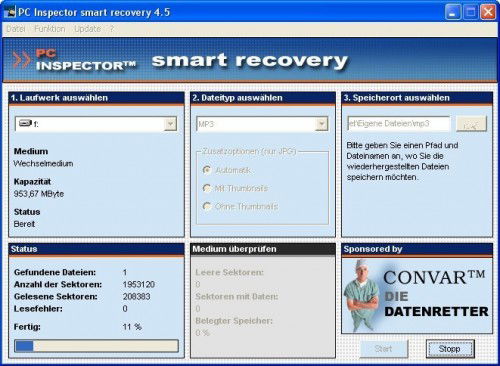
Task: Click the drive selection combo box showing f:
Action: [x=96, y=124]
